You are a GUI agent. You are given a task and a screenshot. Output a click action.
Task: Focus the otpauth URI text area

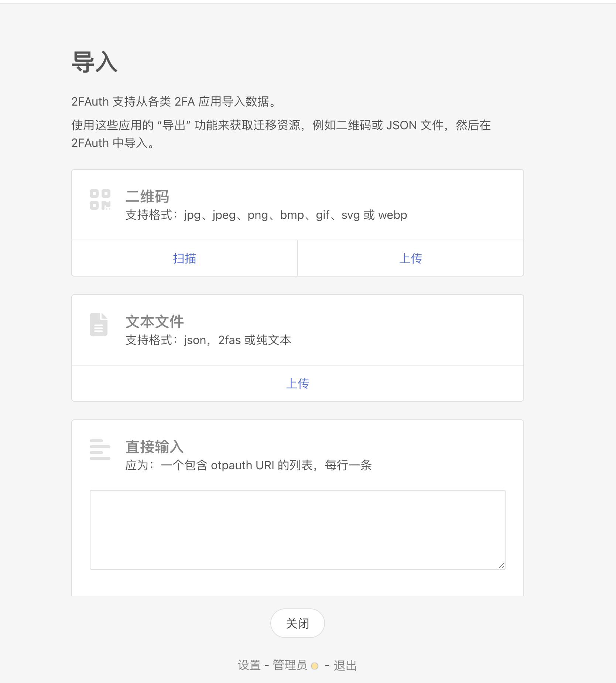pyautogui.click(x=298, y=530)
